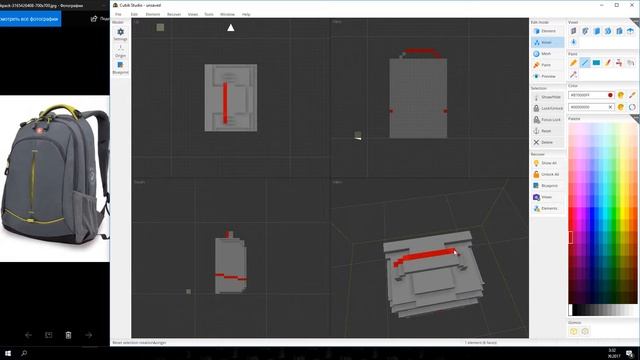Click share icon in Photos window
This screenshot has height=360, width=640.
point(94,19)
